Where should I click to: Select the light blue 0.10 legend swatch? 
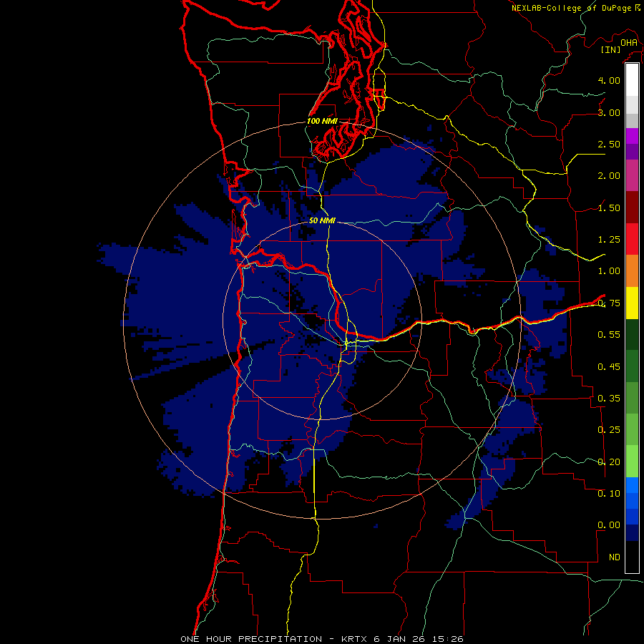point(632,485)
